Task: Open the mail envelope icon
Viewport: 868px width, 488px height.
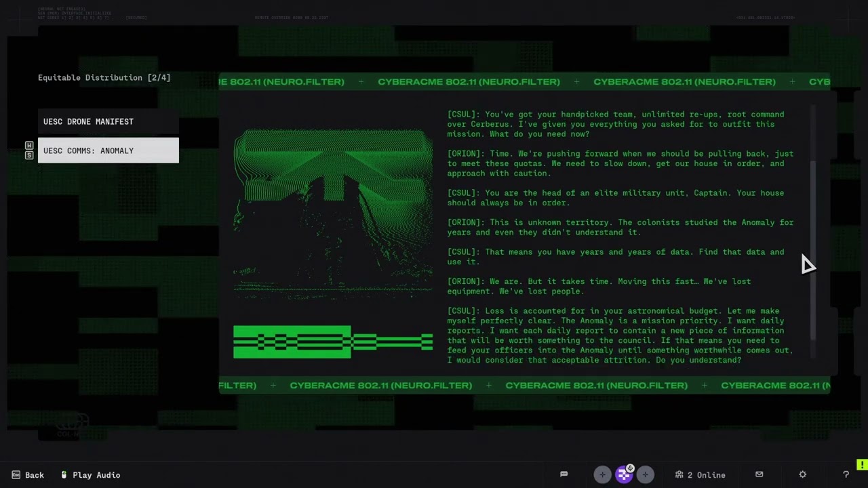Action: [759, 474]
